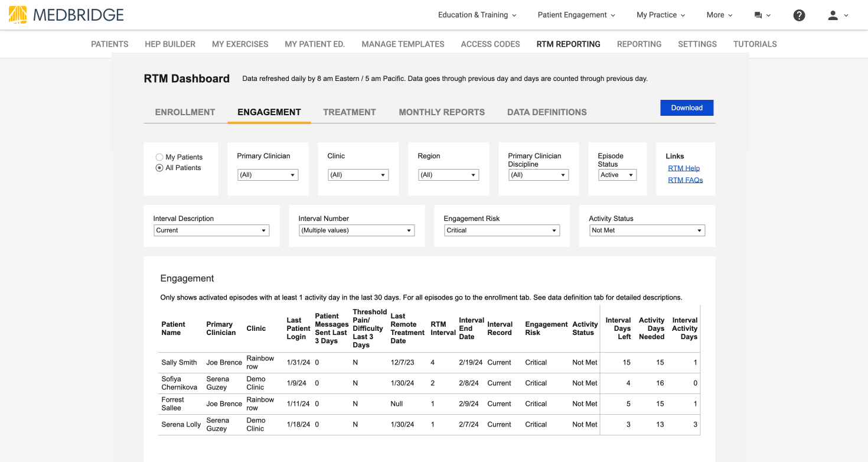Click the Interval Activity Days column header
868x462 pixels.
(x=685, y=328)
